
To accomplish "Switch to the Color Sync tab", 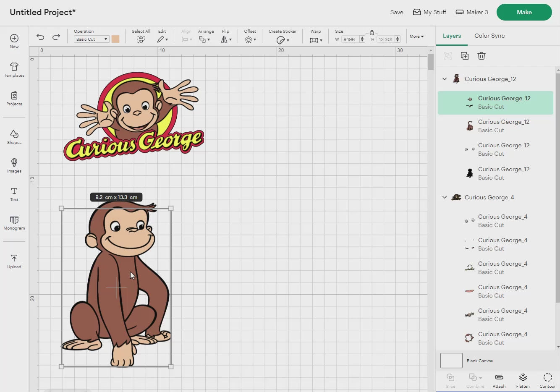I will (x=489, y=36).
